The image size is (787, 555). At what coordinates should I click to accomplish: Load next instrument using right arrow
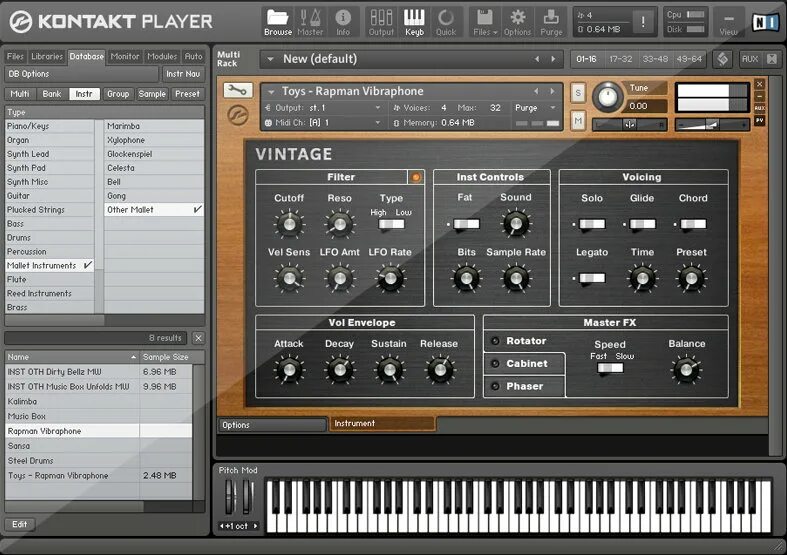pos(552,91)
